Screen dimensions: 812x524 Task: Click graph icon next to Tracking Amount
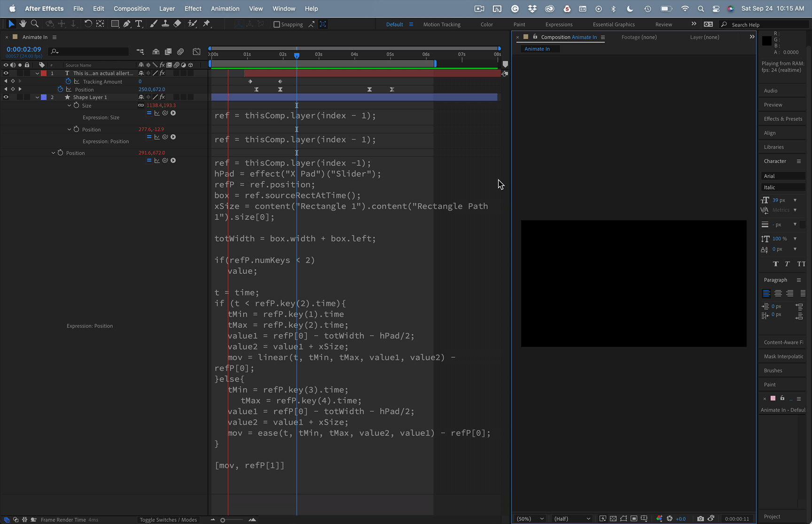click(x=77, y=81)
